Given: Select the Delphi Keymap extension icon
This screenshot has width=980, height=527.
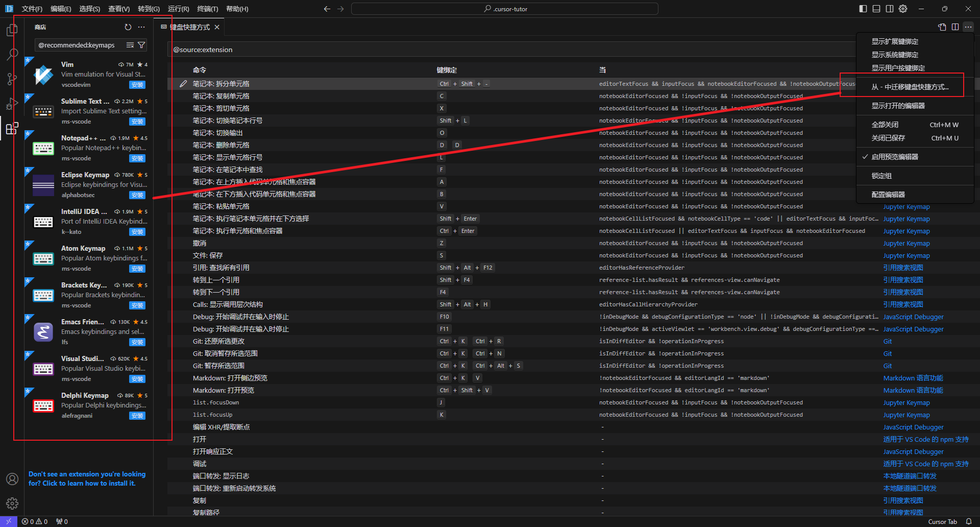Looking at the screenshot, I should [x=43, y=406].
